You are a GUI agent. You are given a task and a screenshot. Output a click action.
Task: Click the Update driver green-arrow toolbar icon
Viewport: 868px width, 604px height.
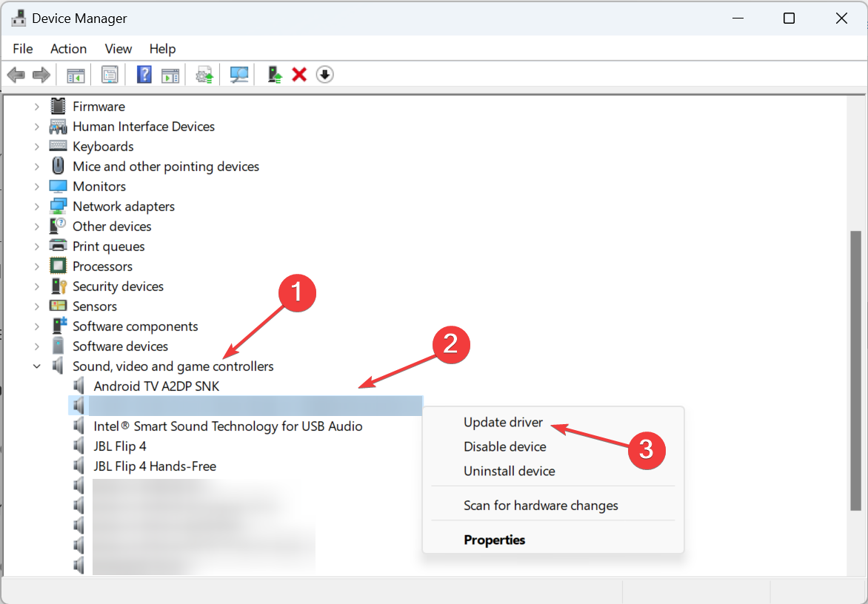coord(275,75)
